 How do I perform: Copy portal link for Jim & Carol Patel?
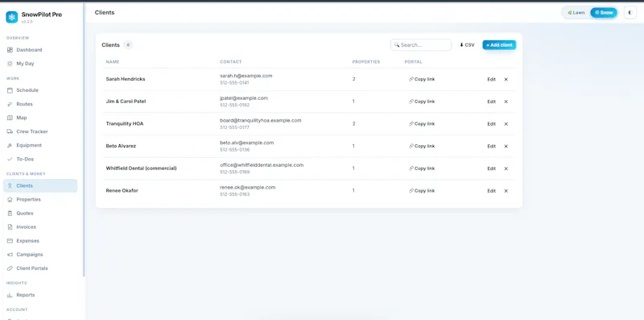pyautogui.click(x=422, y=102)
